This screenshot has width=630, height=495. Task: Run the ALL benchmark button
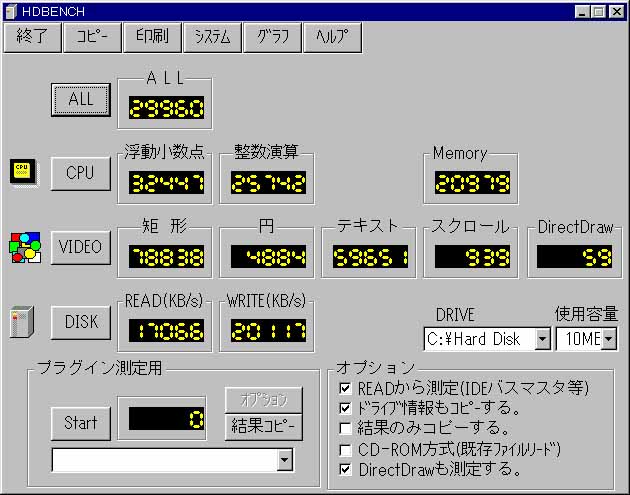coord(81,100)
